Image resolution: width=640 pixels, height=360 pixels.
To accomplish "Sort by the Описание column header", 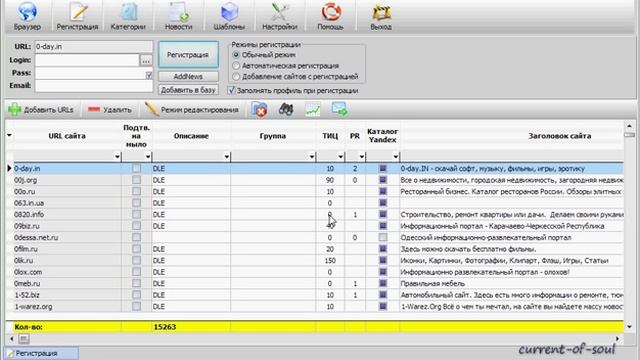I will point(191,136).
